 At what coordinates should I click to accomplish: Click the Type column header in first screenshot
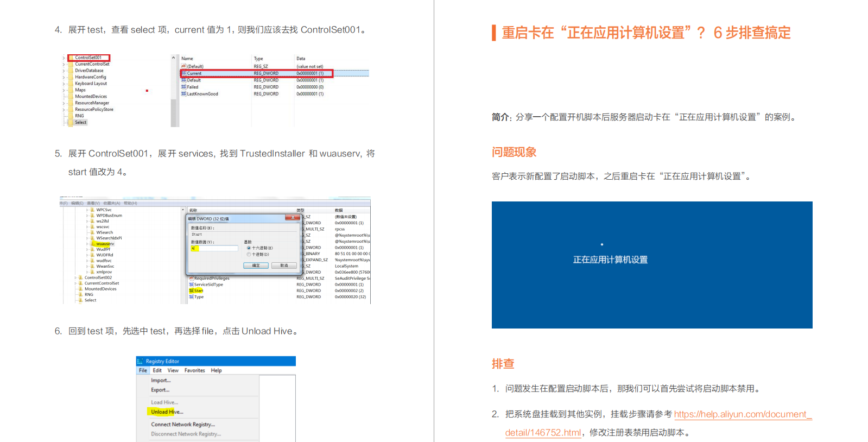(x=258, y=59)
